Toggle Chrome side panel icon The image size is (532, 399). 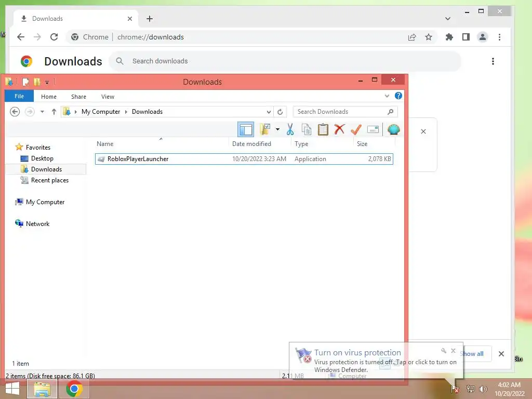point(466,37)
